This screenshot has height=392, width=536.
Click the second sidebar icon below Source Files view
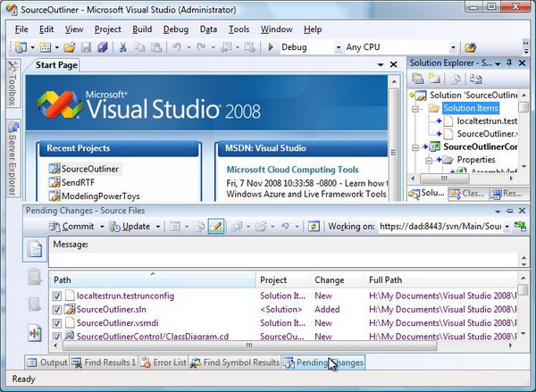click(35, 304)
